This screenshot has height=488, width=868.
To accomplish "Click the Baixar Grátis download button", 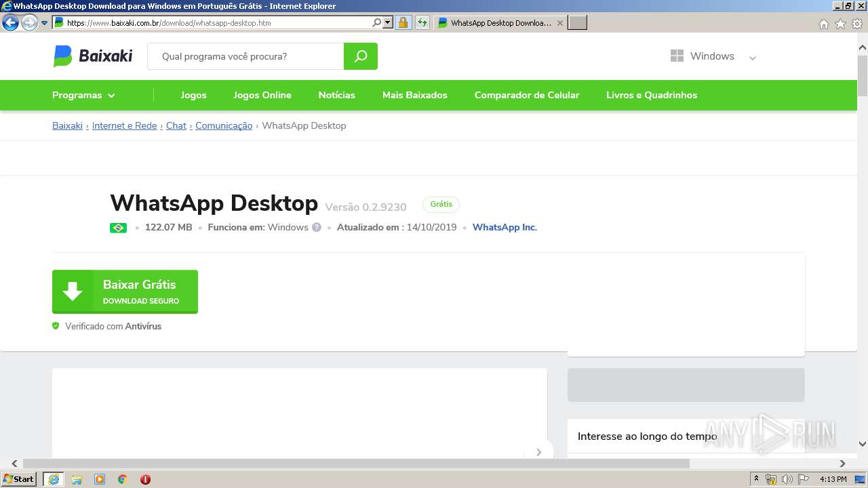I will point(125,291).
